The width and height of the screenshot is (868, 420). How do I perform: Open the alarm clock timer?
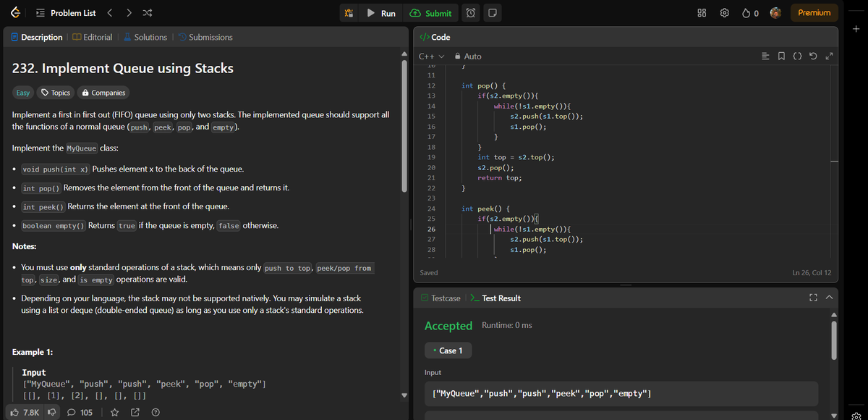pos(471,13)
